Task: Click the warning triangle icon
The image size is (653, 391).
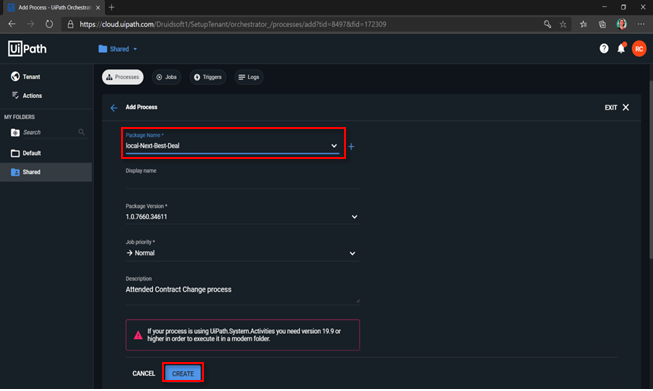Action: pos(138,335)
